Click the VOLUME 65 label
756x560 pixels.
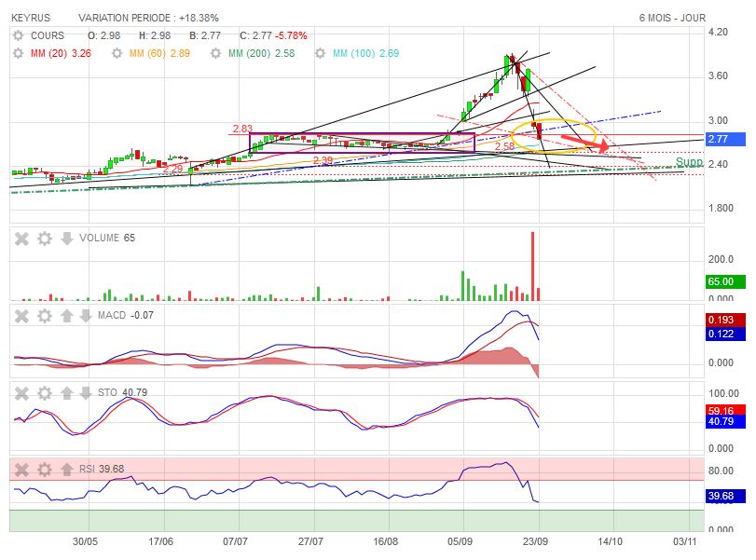[x=107, y=239]
